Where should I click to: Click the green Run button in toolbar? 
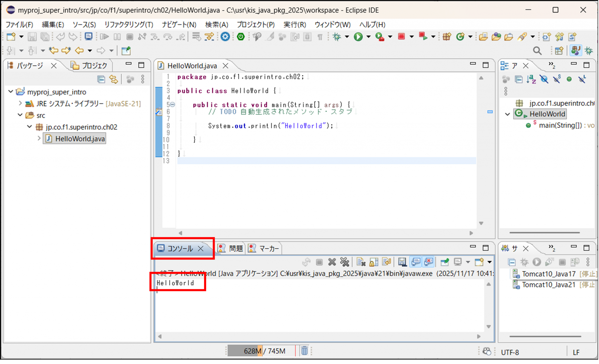coord(358,37)
